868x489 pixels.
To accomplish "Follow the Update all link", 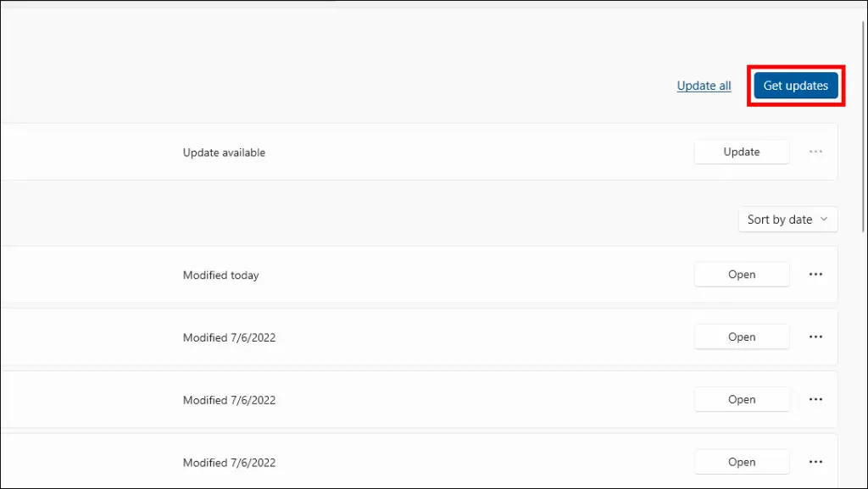I will [704, 86].
